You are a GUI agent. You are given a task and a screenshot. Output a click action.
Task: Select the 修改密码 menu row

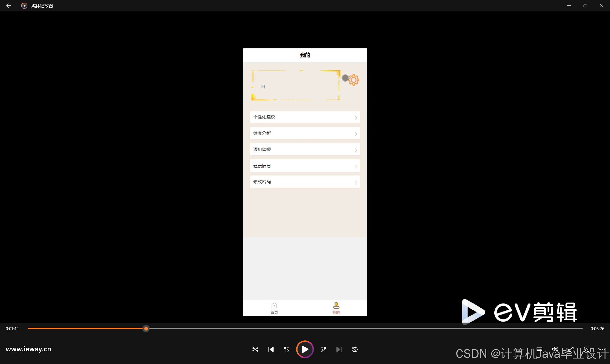coord(305,182)
